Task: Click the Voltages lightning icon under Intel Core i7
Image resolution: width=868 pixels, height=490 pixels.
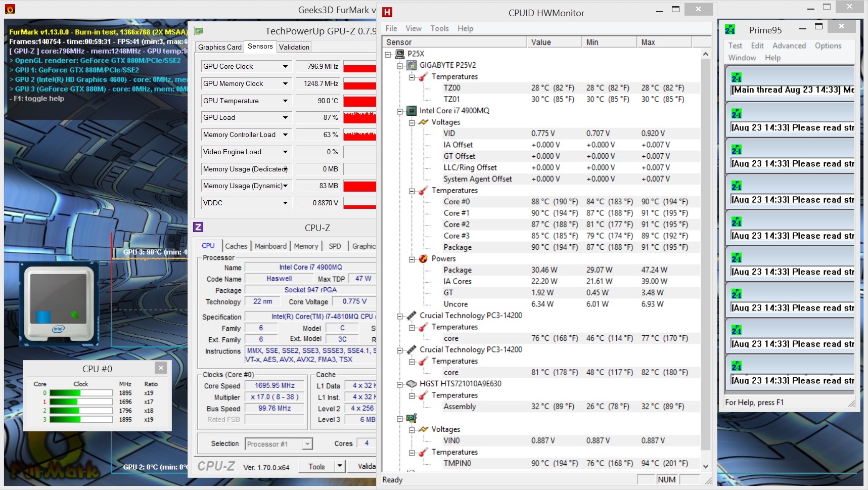Action: tap(424, 122)
